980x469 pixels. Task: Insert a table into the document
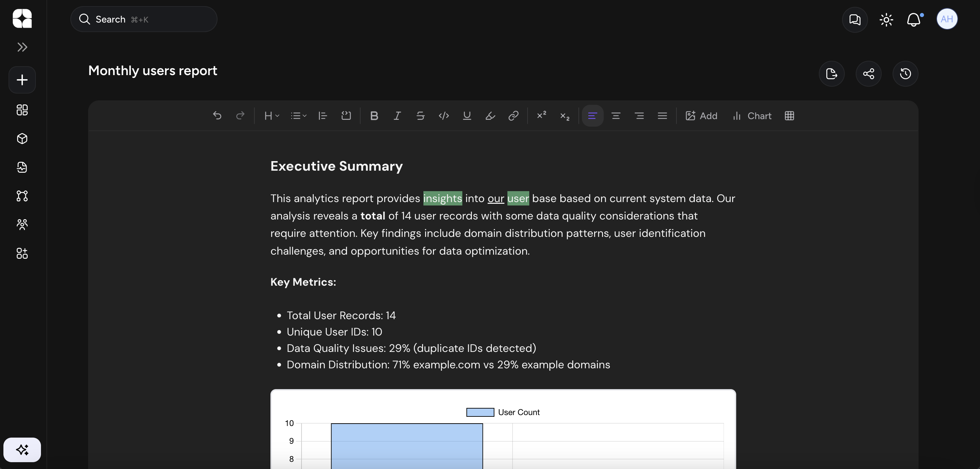pyautogui.click(x=789, y=116)
